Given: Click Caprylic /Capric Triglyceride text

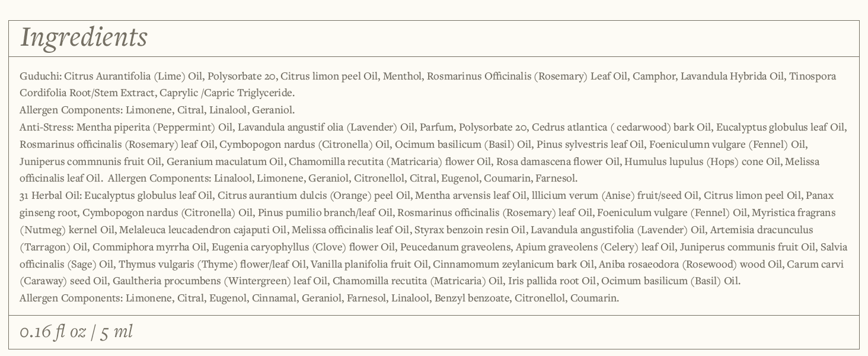Looking at the screenshot, I should (x=226, y=93).
